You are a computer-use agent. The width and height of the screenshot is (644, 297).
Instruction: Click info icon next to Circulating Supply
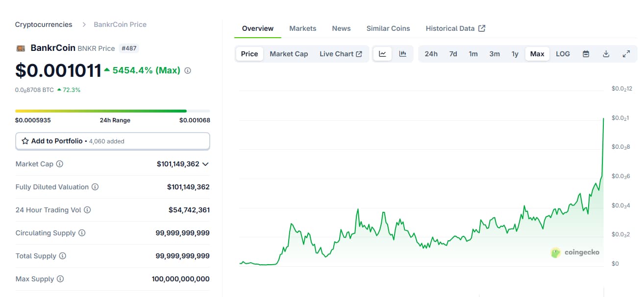pos(82,233)
